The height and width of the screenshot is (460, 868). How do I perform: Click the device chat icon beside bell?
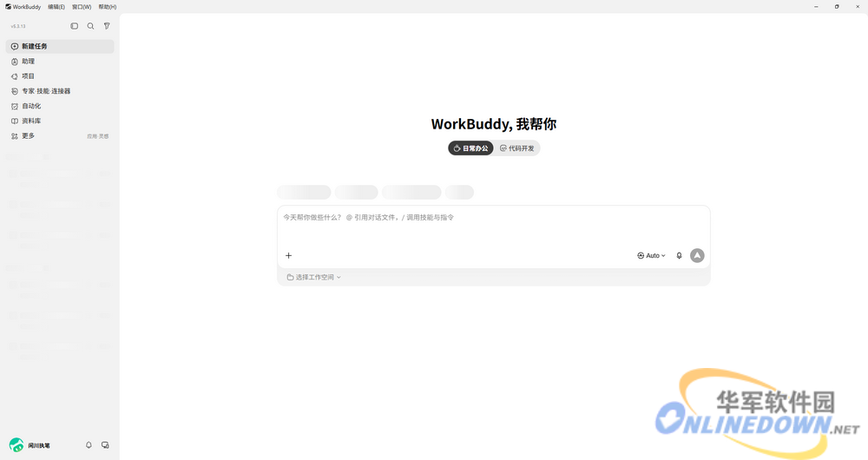click(105, 445)
